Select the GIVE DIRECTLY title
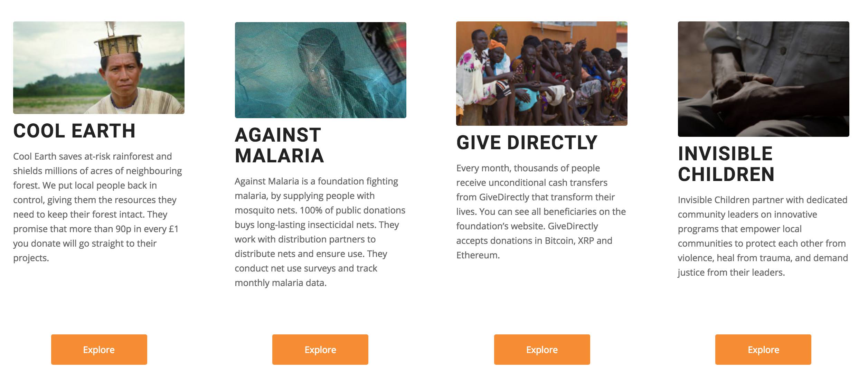Image resolution: width=868 pixels, height=371 pixels. coord(527,142)
